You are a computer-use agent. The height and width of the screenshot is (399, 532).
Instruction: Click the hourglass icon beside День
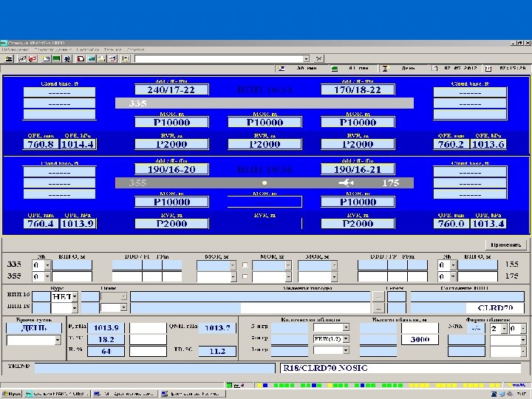385,68
